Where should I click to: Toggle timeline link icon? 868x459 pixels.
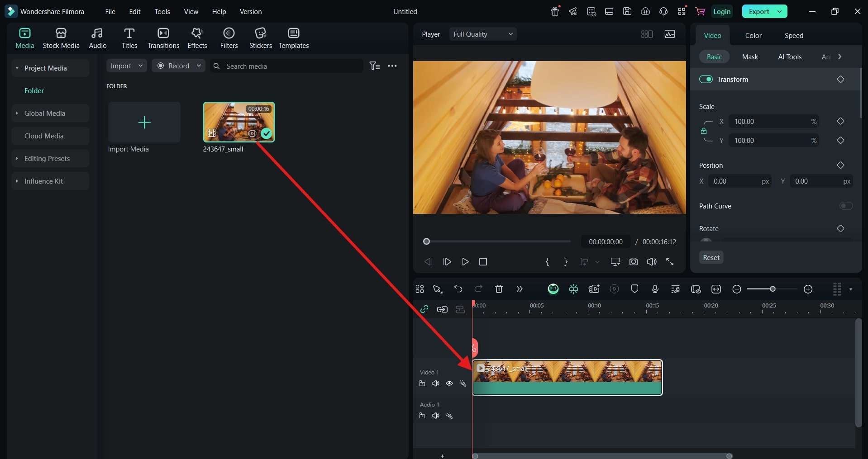[x=424, y=309]
